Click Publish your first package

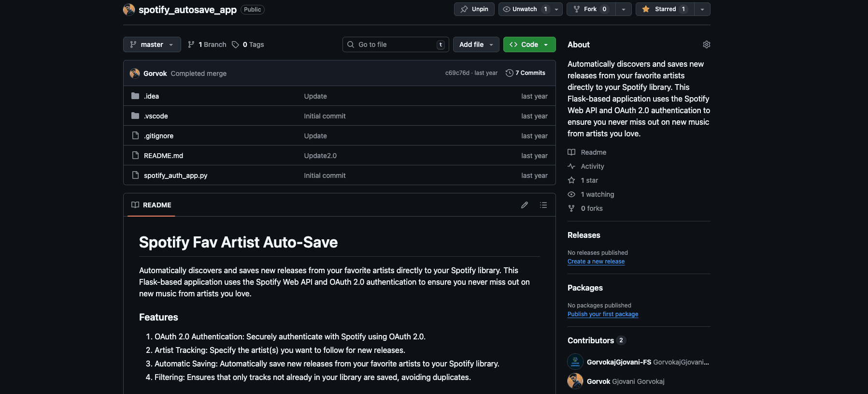click(603, 314)
